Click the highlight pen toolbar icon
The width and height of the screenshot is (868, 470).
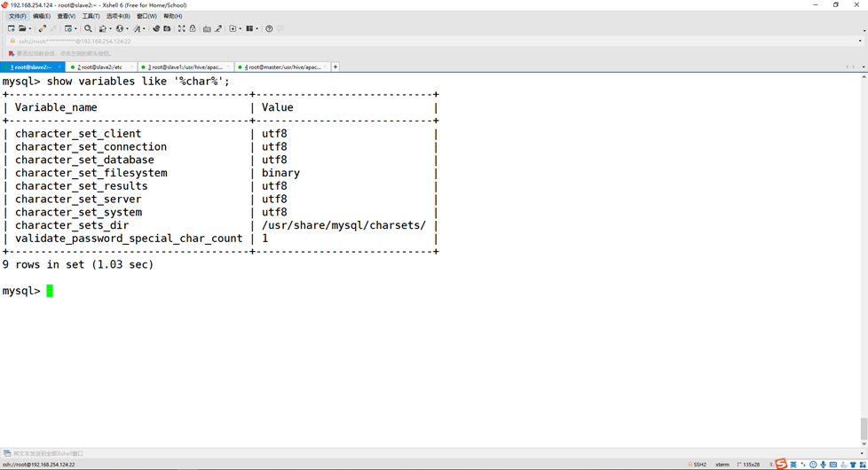coord(218,28)
